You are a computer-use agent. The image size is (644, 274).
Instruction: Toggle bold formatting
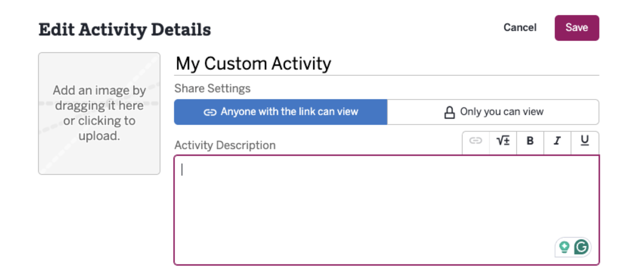click(x=530, y=141)
